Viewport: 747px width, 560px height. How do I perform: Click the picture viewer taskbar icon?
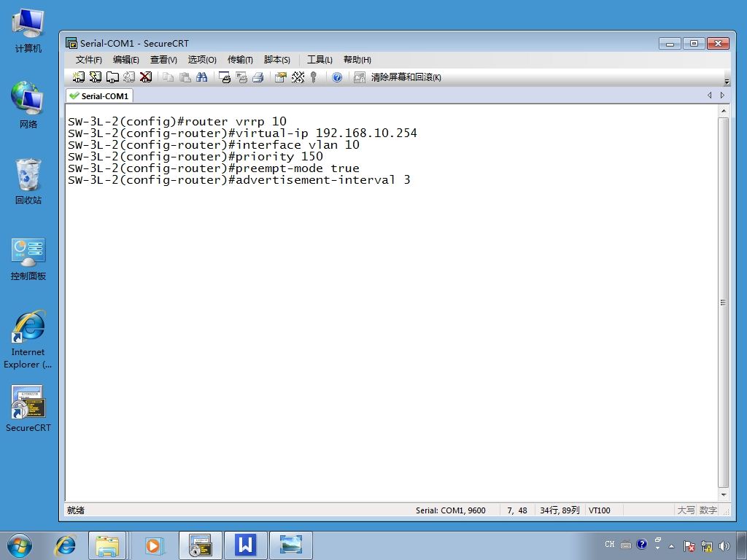(290, 545)
